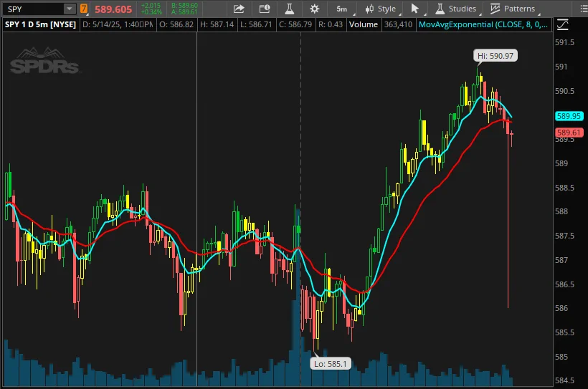Open the SPY symbol dropdown arrow

70,9
